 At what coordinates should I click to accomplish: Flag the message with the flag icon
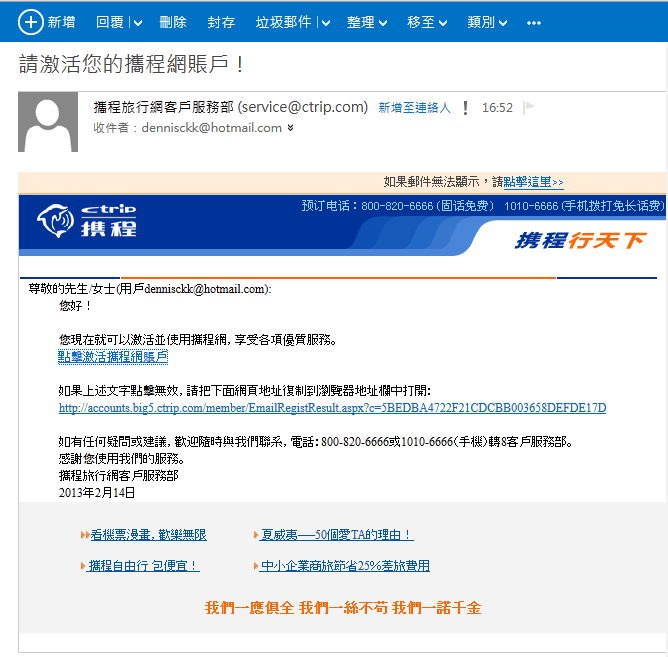tap(529, 107)
